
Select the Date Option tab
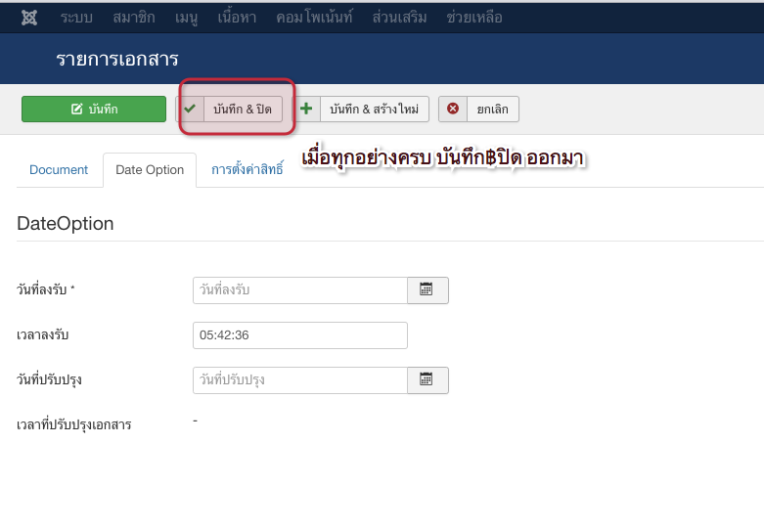pyautogui.click(x=150, y=170)
